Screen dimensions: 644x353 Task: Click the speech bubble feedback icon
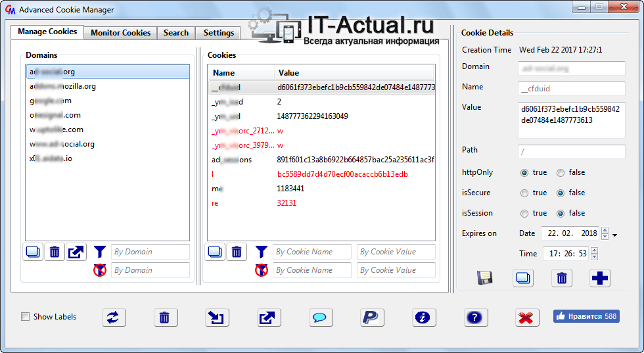[320, 318]
